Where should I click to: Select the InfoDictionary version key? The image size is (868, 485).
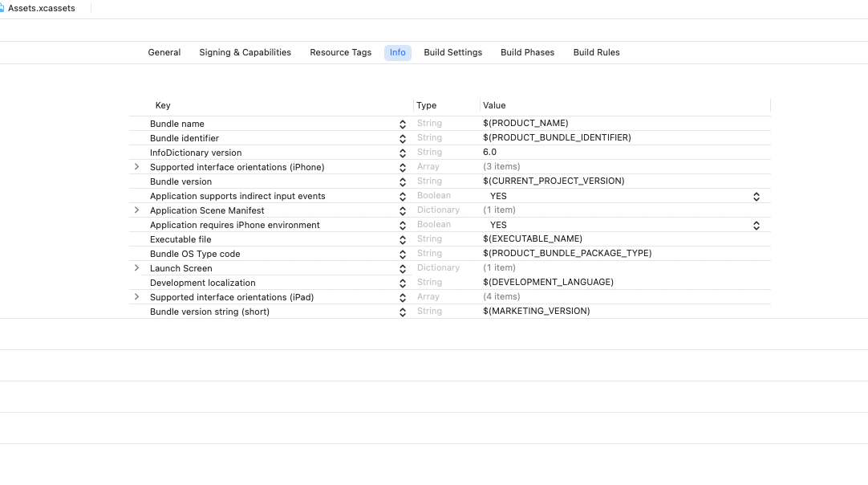[x=196, y=153]
